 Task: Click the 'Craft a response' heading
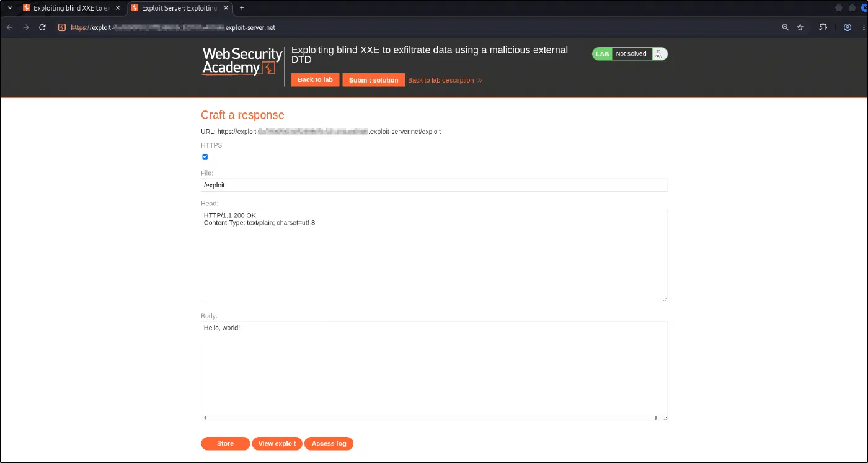click(242, 115)
